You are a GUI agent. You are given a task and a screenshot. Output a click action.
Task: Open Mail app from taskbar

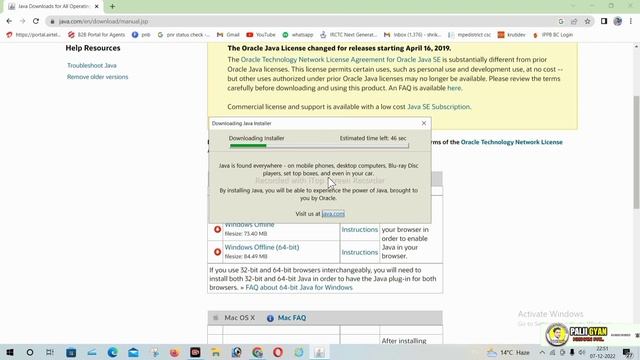(133, 352)
